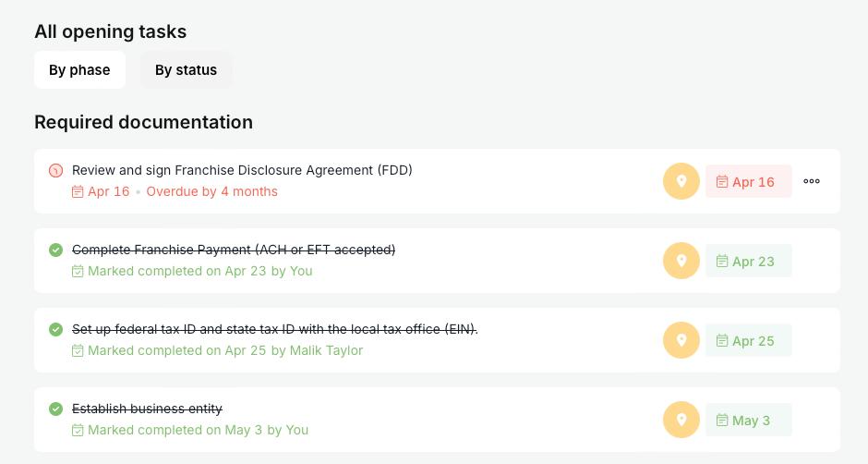This screenshot has width=868, height=464.
Task: Select the By phase tab
Action: [x=79, y=70]
